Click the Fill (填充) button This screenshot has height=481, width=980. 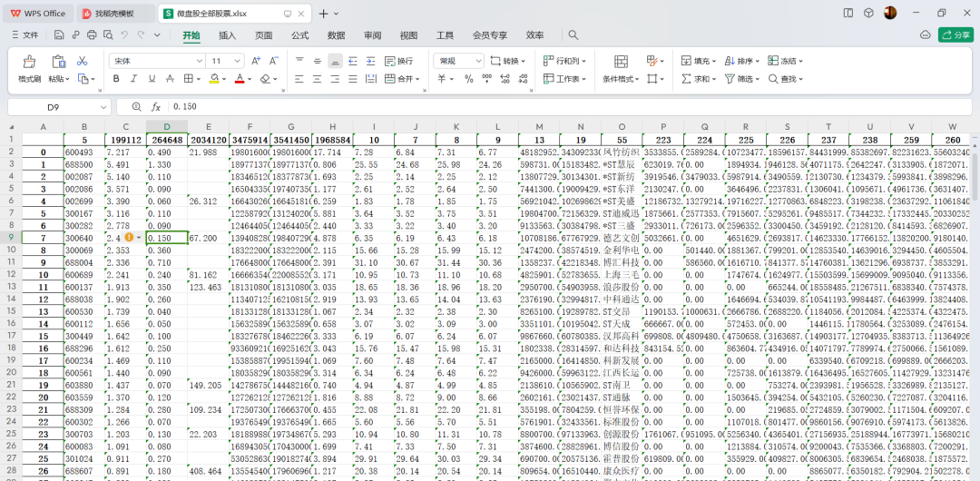point(699,61)
